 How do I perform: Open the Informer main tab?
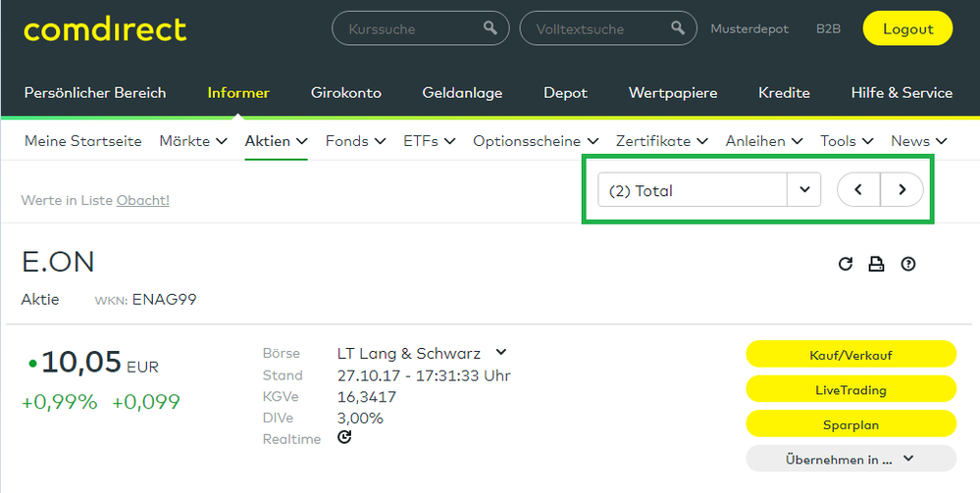(238, 93)
